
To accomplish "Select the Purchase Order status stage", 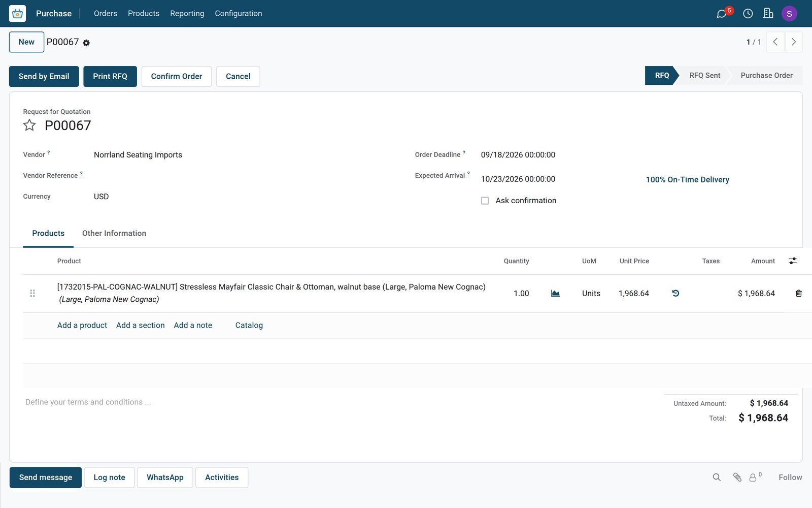I will click(x=766, y=75).
